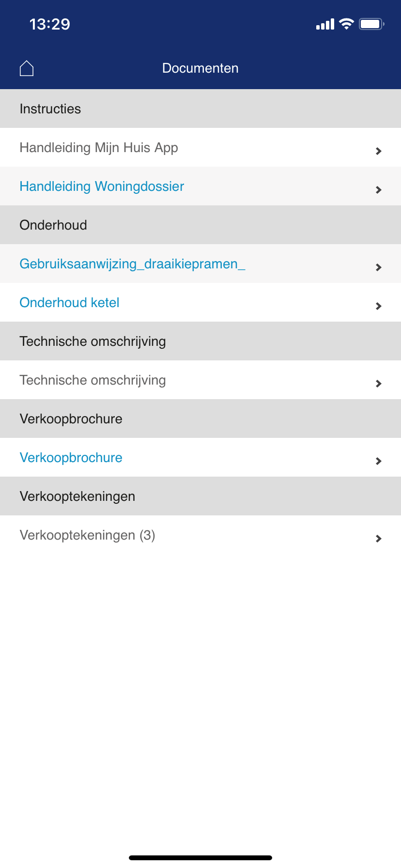Open the Gebruiksaanwijzing_draaikiepramen_ document
401x868 pixels.
(131, 264)
